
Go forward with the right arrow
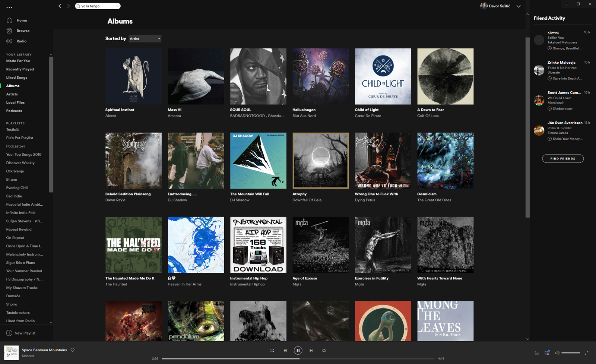69,6
